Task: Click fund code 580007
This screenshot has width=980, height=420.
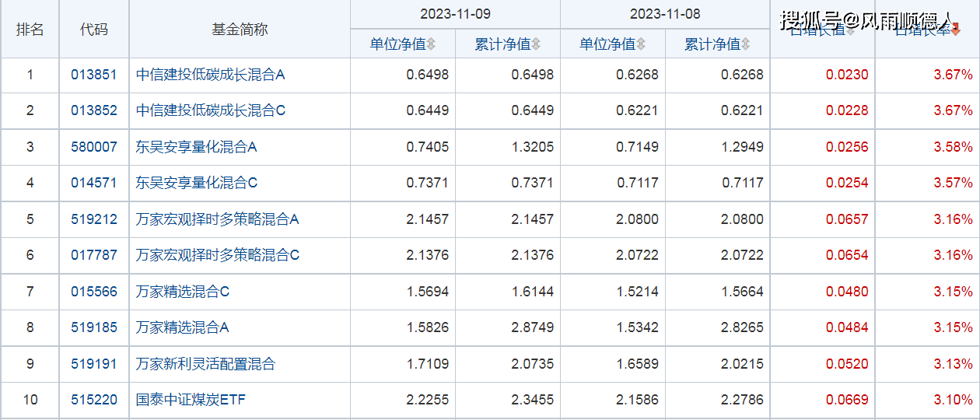Action: coord(93,147)
